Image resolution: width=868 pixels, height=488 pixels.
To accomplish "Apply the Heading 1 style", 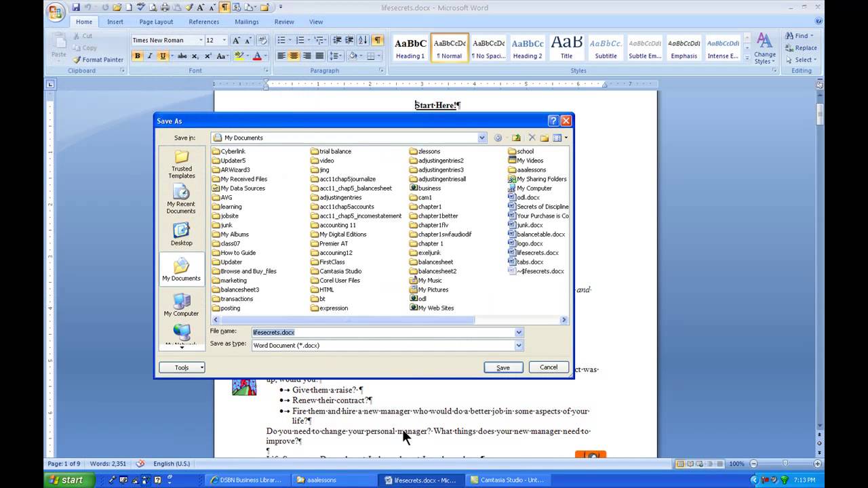I will coord(410,47).
